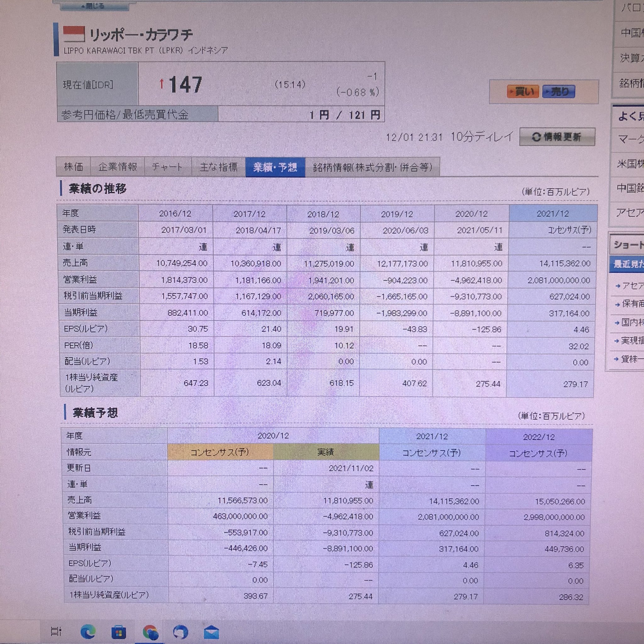Click 1株当り純資産 value 647.23
The width and height of the screenshot is (644, 644).
pyautogui.click(x=196, y=383)
